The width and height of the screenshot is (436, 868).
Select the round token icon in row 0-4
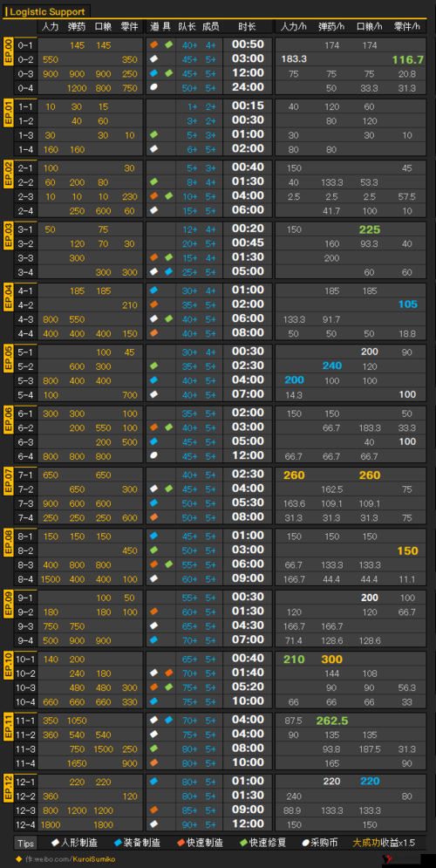coord(154,87)
